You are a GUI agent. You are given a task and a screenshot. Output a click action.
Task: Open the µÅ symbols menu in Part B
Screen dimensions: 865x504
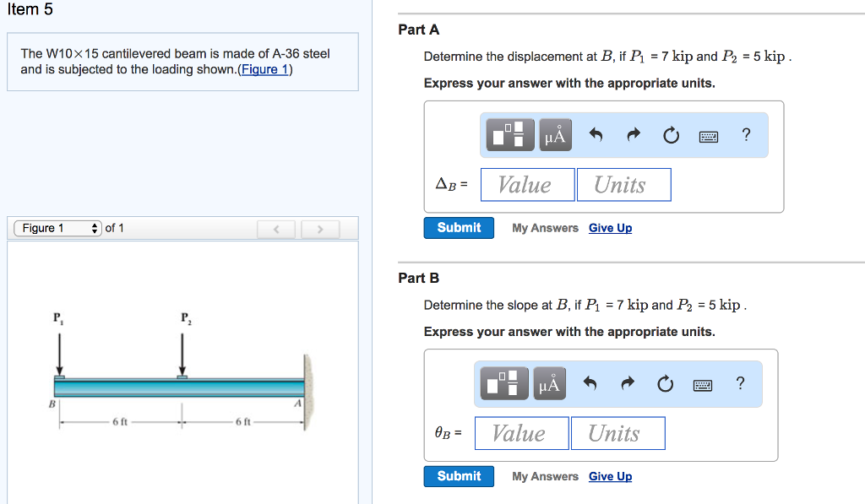click(549, 383)
